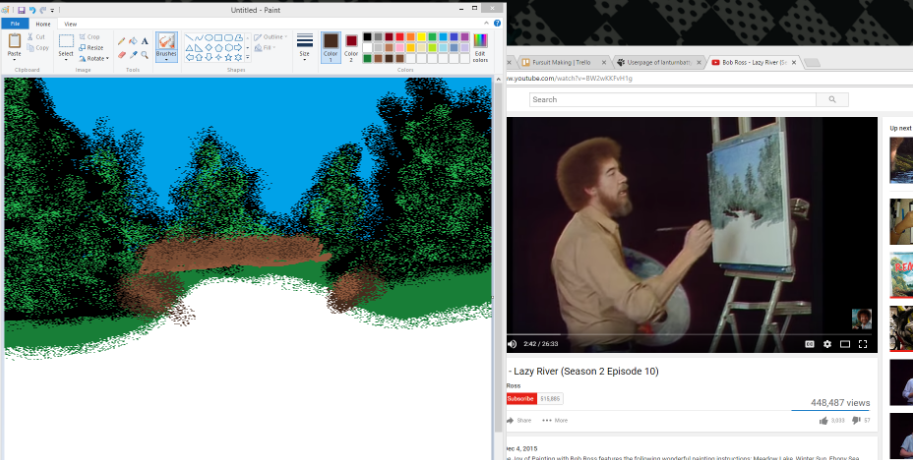Collapse the Paint ribbon with the chevron
The image size is (913, 460).
[488, 23]
